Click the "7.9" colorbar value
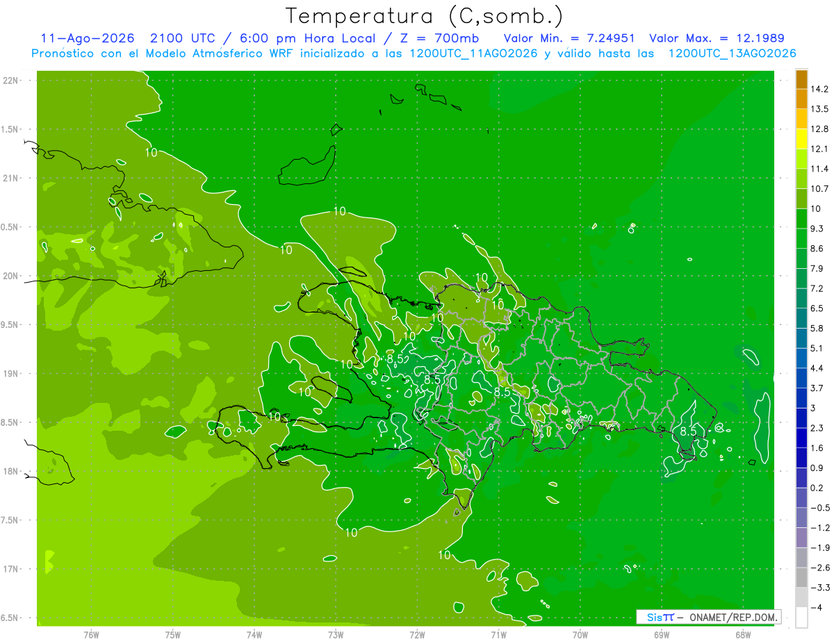 [817, 268]
